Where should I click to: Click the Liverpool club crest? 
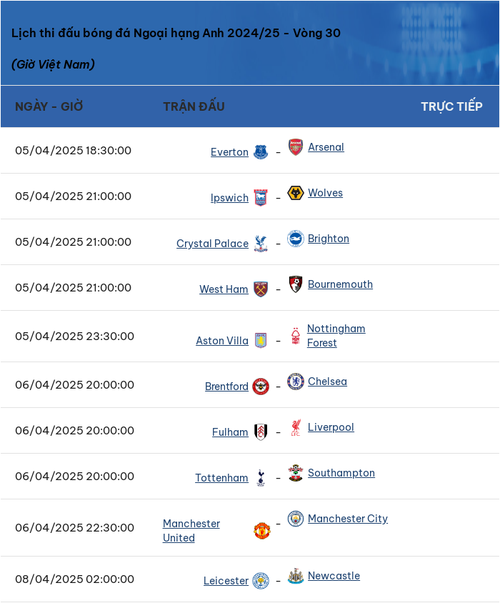pos(295,427)
